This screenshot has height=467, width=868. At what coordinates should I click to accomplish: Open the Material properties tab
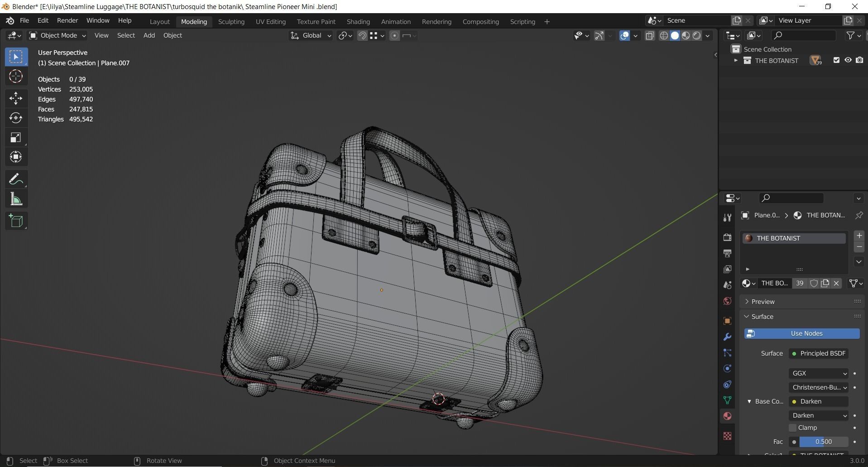727,416
